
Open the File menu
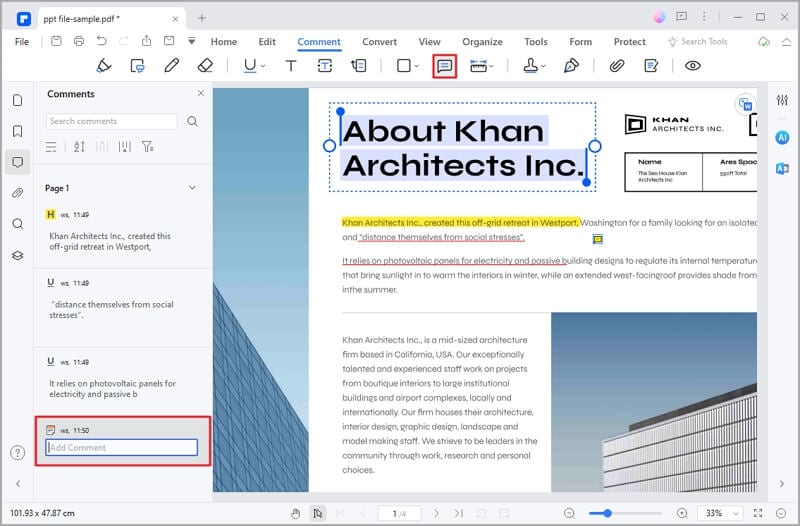coord(22,42)
